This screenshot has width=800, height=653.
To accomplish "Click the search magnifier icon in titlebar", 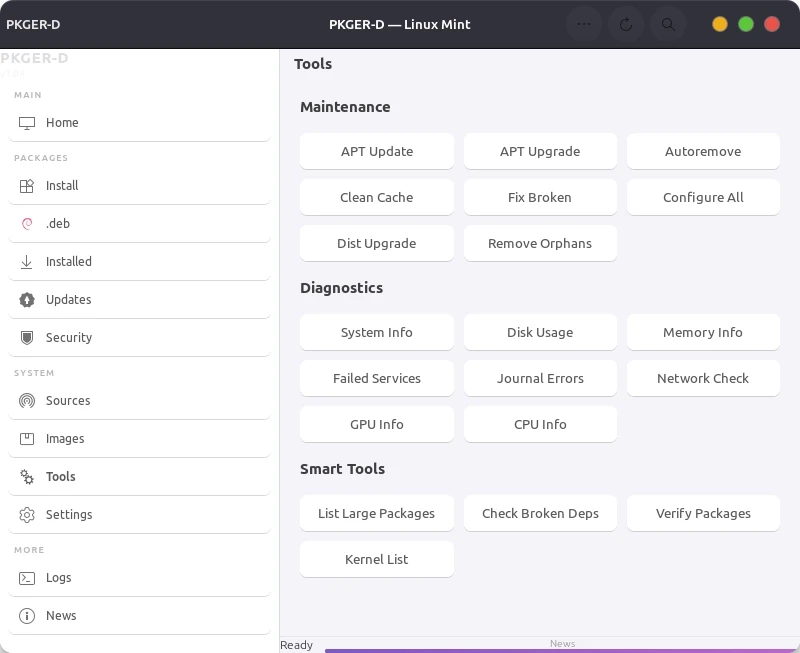I will click(668, 24).
